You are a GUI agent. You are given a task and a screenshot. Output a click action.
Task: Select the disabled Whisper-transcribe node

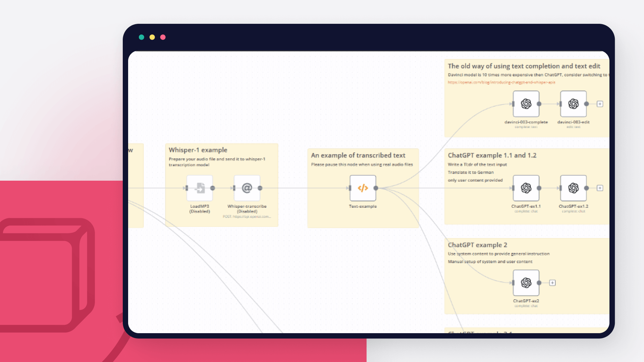pyautogui.click(x=247, y=188)
